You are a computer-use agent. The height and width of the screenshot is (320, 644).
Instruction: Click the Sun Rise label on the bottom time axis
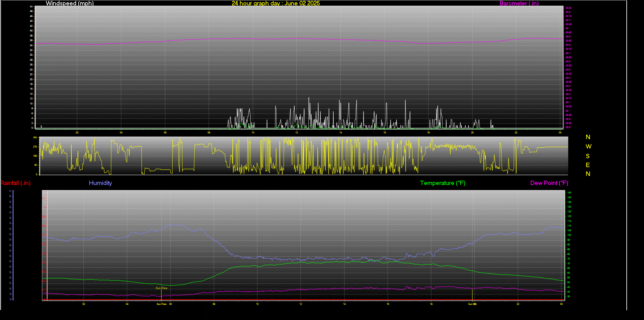pyautogui.click(x=162, y=304)
